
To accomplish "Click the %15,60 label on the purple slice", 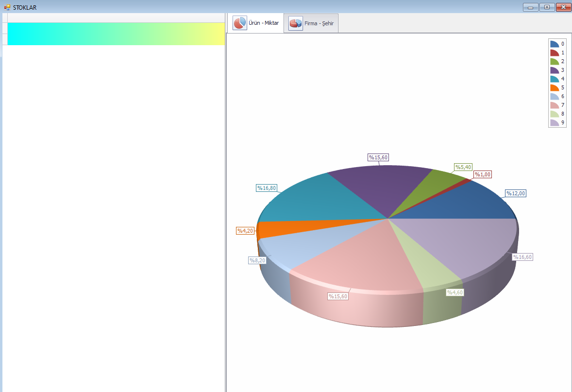I will tap(378, 157).
